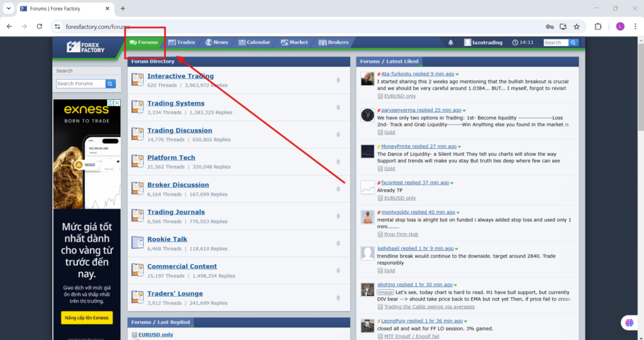Open notifications bell icon
The width and height of the screenshot is (644, 340).
tap(450, 42)
